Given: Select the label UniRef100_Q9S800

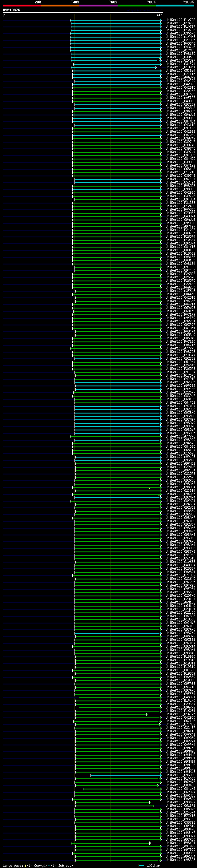Looking at the screenshot, I should tap(180, 548).
